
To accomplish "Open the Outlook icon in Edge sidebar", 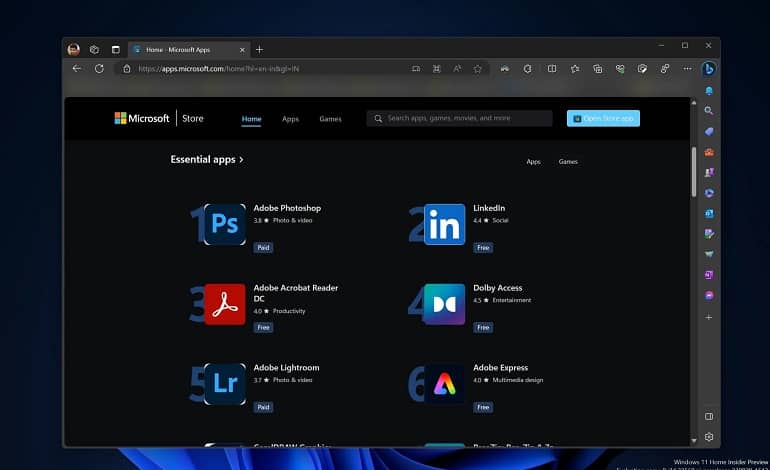I will (x=709, y=214).
